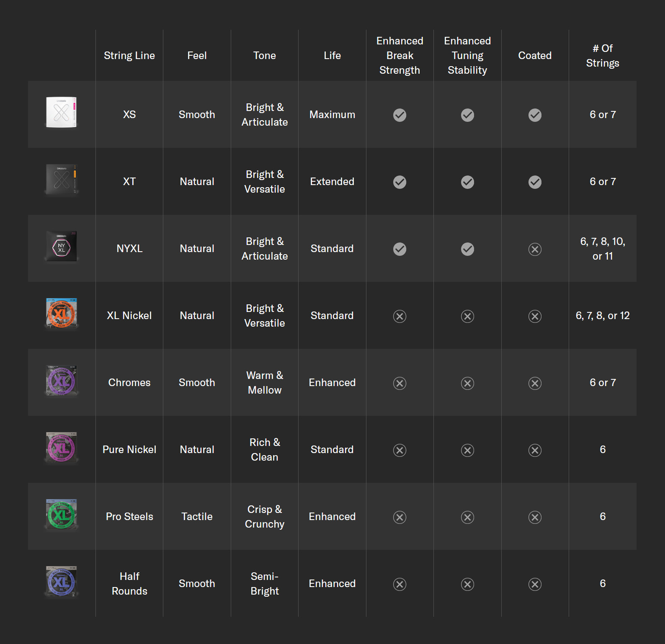The width and height of the screenshot is (665, 644).
Task: Click XL Nickel Enhanced Break Strength X
Action: 400,317
